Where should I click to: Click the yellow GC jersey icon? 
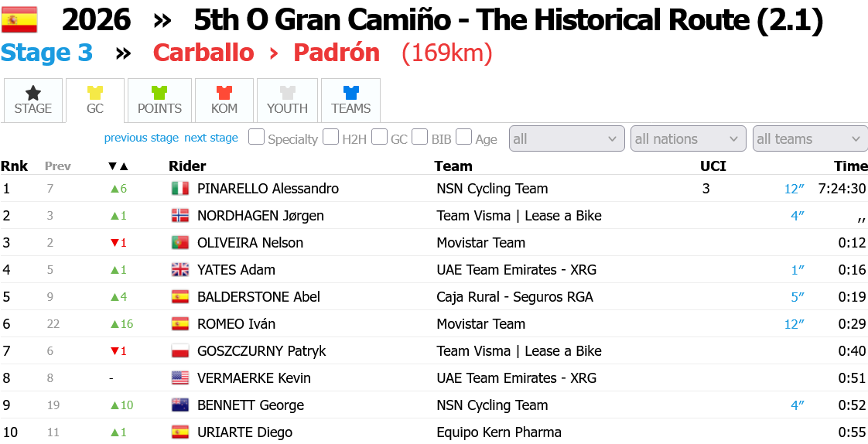(95, 94)
